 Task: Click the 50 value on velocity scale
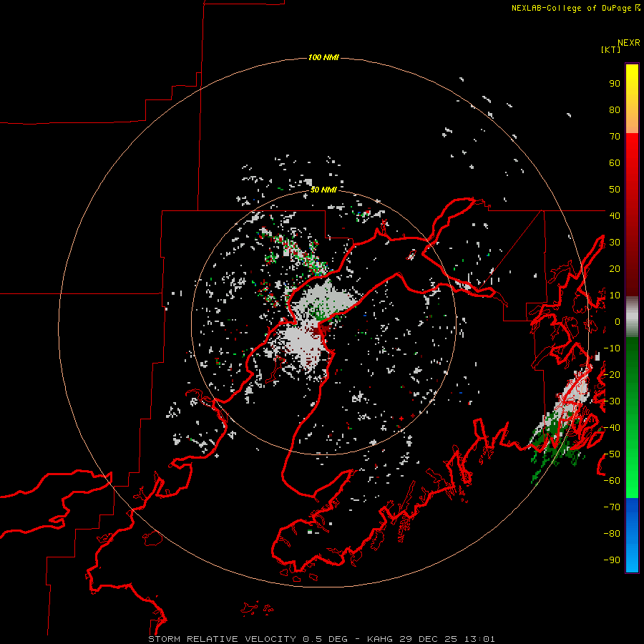click(x=615, y=190)
